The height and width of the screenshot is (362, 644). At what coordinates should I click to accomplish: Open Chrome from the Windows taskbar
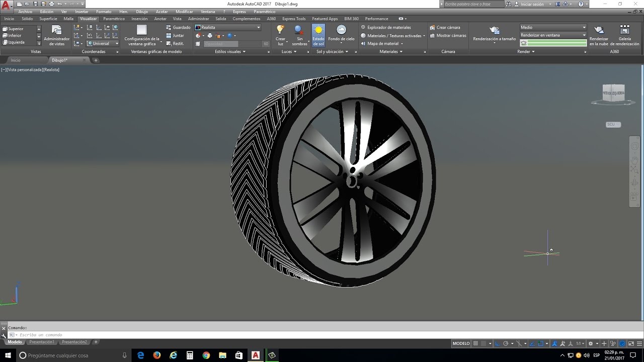[206, 355]
